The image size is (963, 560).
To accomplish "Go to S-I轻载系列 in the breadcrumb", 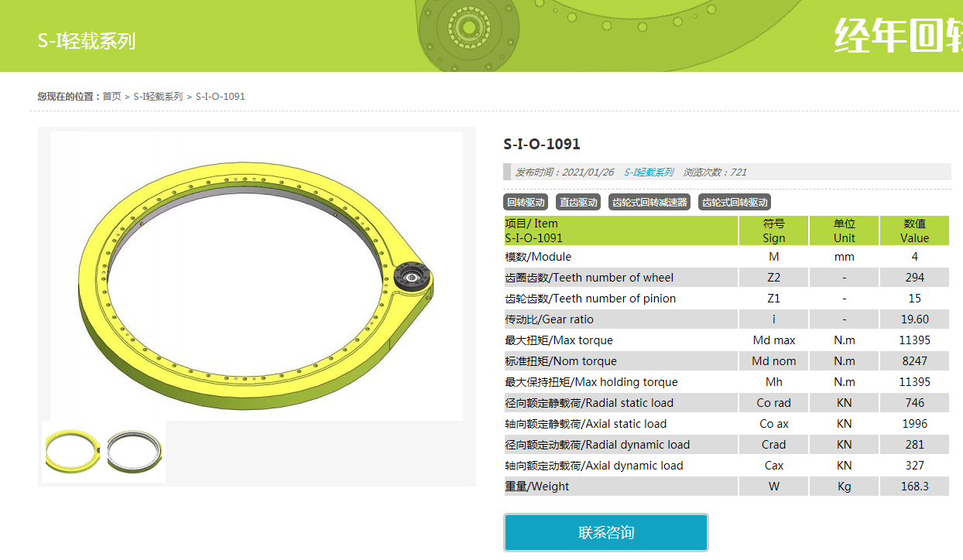I will 158,97.
